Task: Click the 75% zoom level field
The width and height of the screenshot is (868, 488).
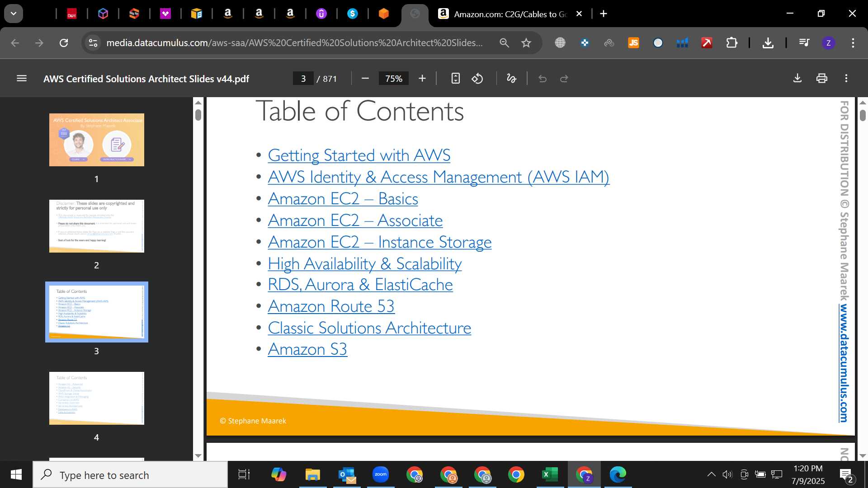Action: point(394,79)
